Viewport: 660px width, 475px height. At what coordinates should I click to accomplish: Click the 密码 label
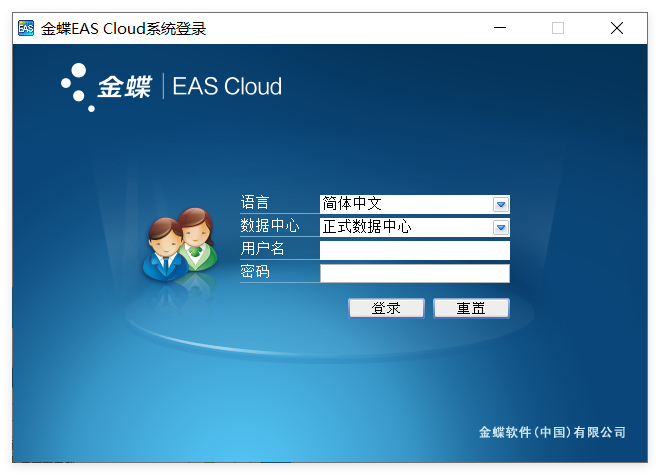(255, 271)
